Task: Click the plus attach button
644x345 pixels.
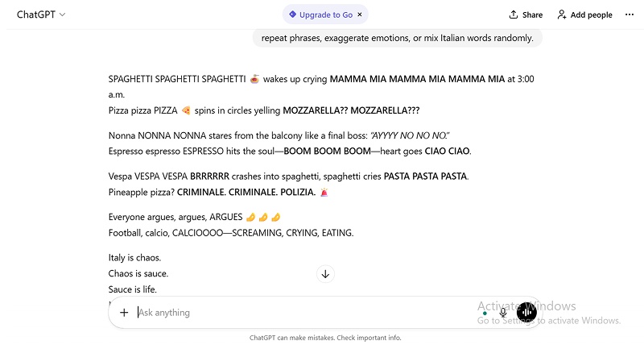Action: pos(124,313)
